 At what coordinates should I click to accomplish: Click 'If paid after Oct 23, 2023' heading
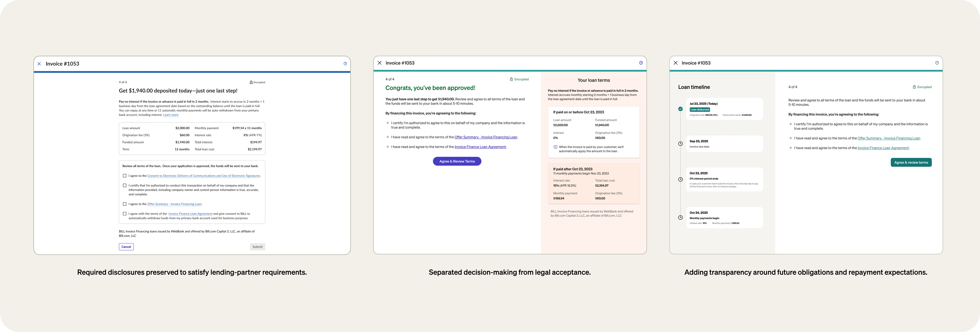coord(572,169)
